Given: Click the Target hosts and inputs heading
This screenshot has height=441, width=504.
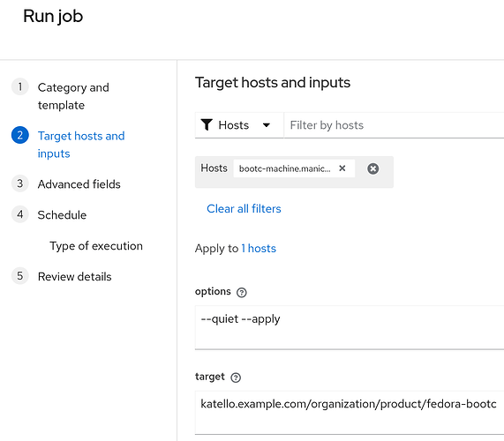Looking at the screenshot, I should (273, 83).
